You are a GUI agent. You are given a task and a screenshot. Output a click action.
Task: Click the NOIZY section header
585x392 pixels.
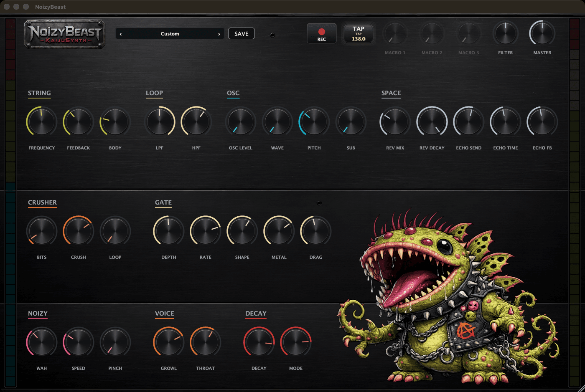[38, 314]
